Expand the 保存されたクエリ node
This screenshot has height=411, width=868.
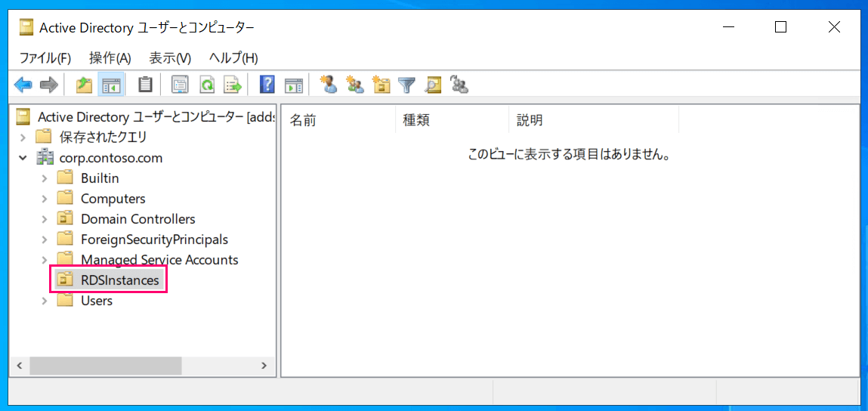tap(23, 136)
